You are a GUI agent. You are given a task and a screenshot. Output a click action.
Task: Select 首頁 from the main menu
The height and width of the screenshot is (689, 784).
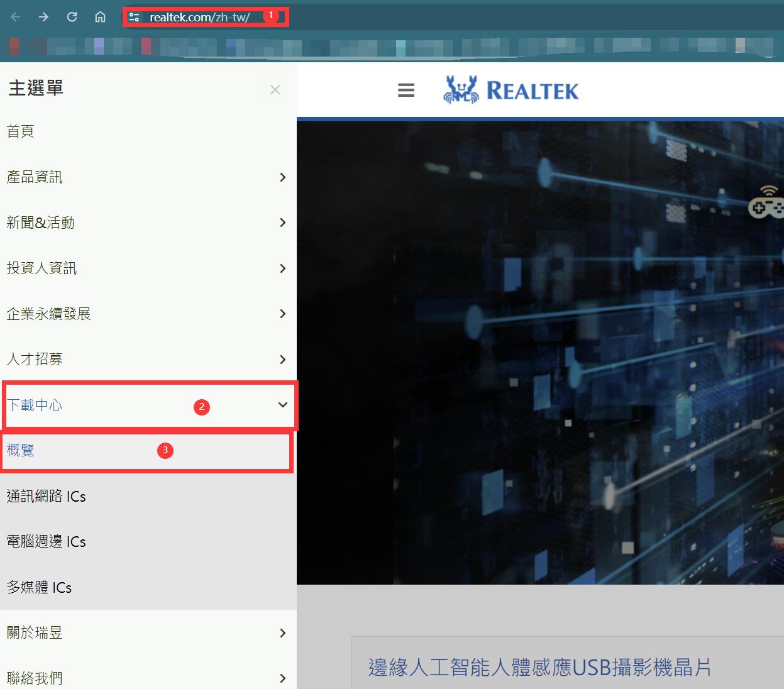(19, 131)
